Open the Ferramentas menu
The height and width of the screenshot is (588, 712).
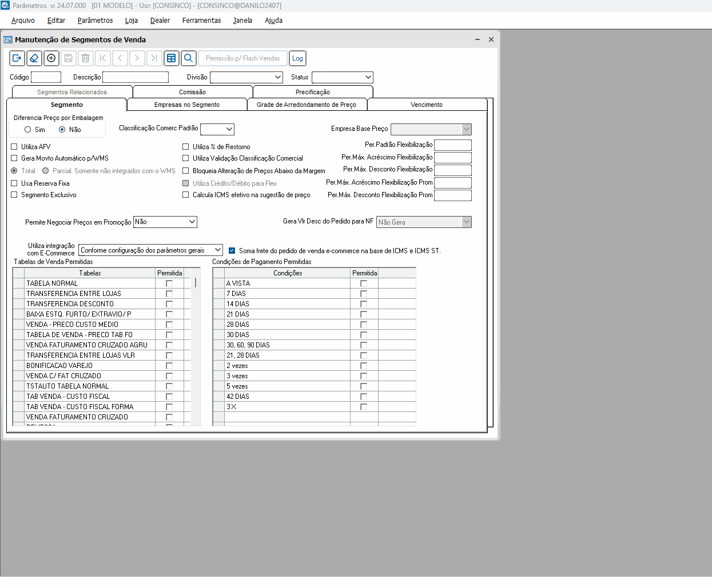(x=201, y=20)
